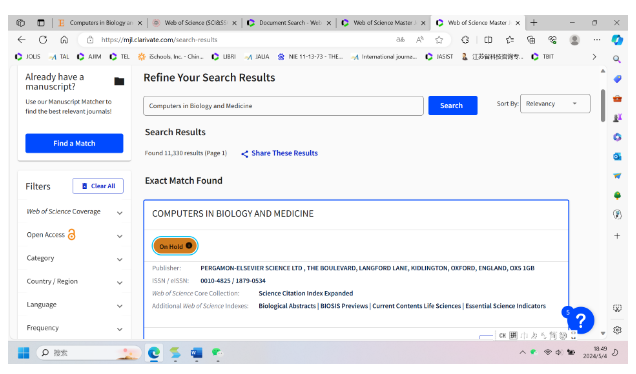Switch to Document Search browser tab
The image size is (636, 374).
pyautogui.click(x=290, y=23)
